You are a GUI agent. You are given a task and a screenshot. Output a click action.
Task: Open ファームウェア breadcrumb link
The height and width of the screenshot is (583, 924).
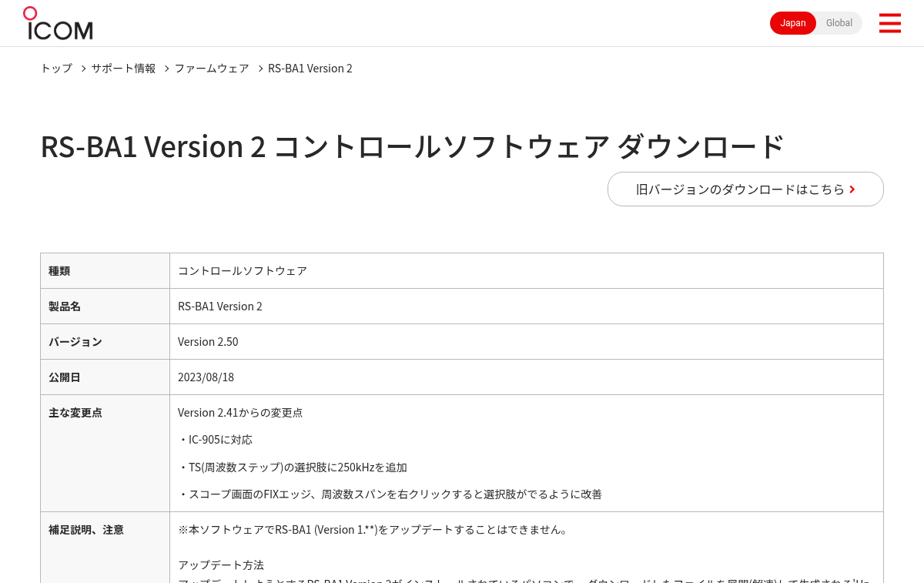tap(212, 69)
